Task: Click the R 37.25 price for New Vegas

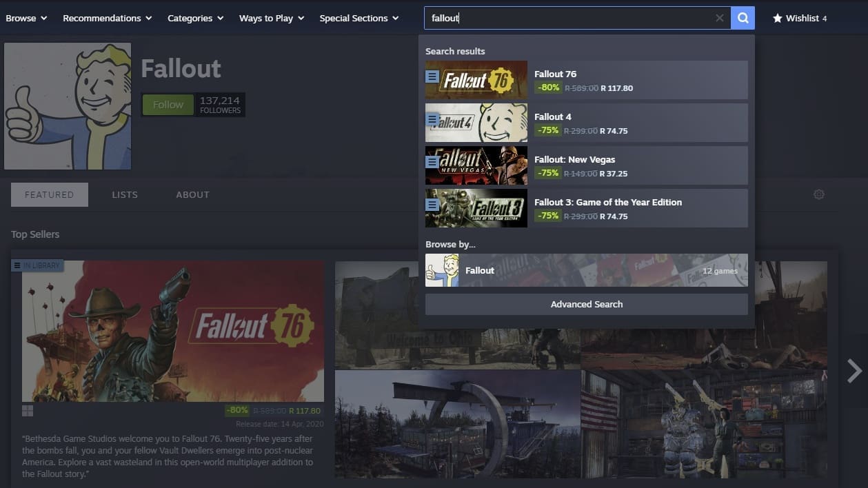Action: [614, 174]
